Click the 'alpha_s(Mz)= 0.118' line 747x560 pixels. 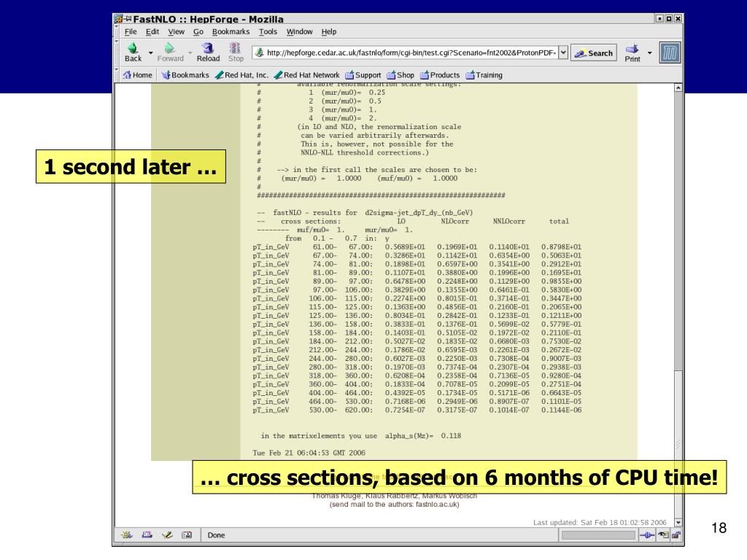(x=360, y=435)
